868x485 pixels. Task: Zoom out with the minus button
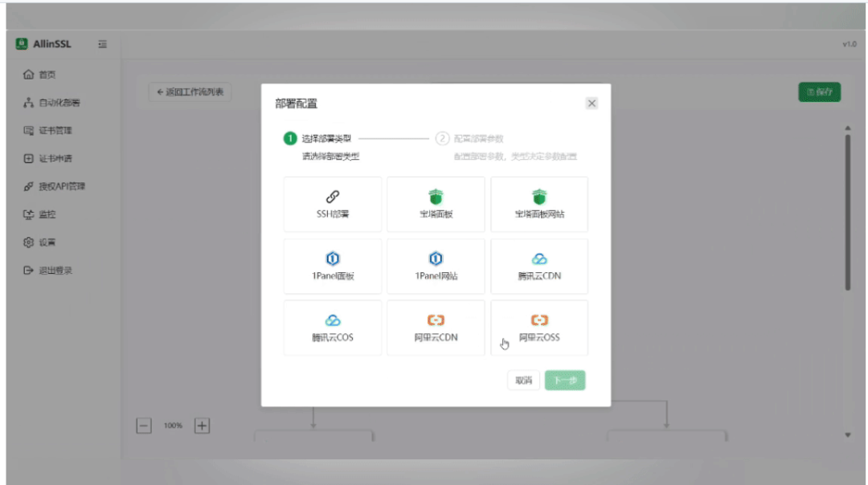tap(144, 426)
